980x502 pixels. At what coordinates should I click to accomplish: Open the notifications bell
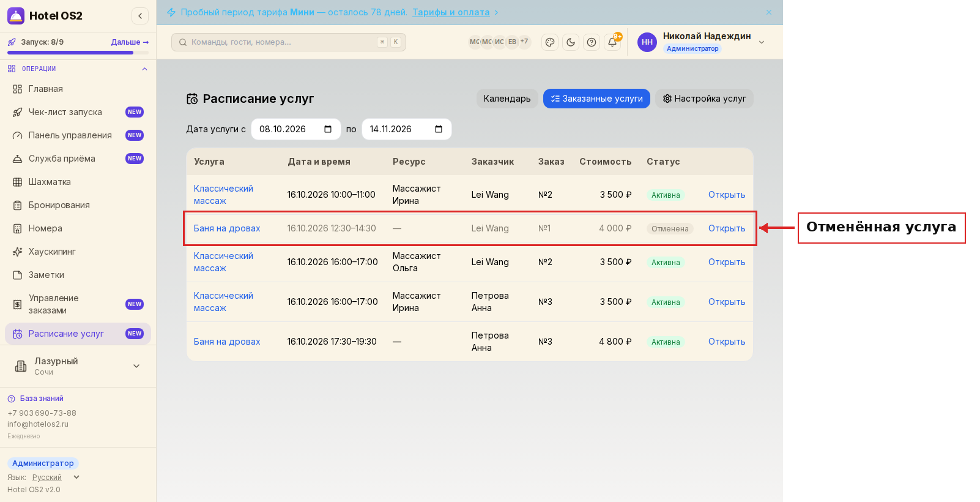612,42
